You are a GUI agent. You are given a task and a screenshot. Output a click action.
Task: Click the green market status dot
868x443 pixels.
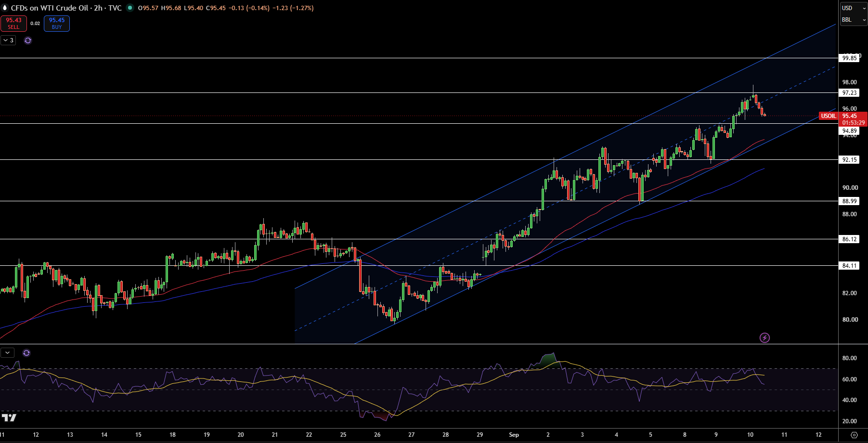[130, 8]
